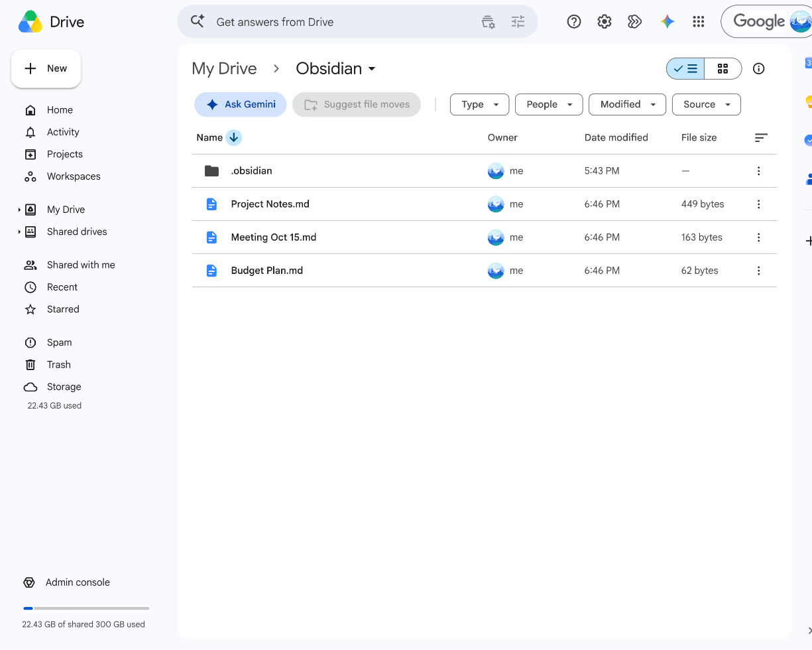This screenshot has width=812, height=650.
Task: Switch to list layout view
Action: tap(685, 68)
